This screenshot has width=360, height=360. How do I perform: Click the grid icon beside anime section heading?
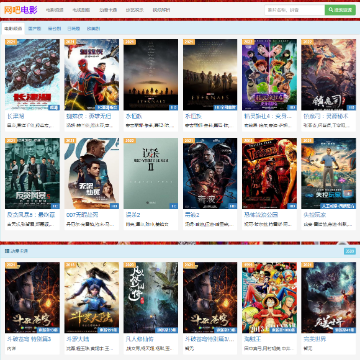(x=7, y=251)
